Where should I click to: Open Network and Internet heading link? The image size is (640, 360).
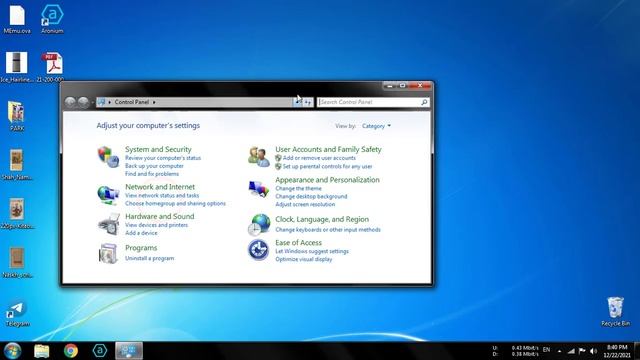click(160, 187)
